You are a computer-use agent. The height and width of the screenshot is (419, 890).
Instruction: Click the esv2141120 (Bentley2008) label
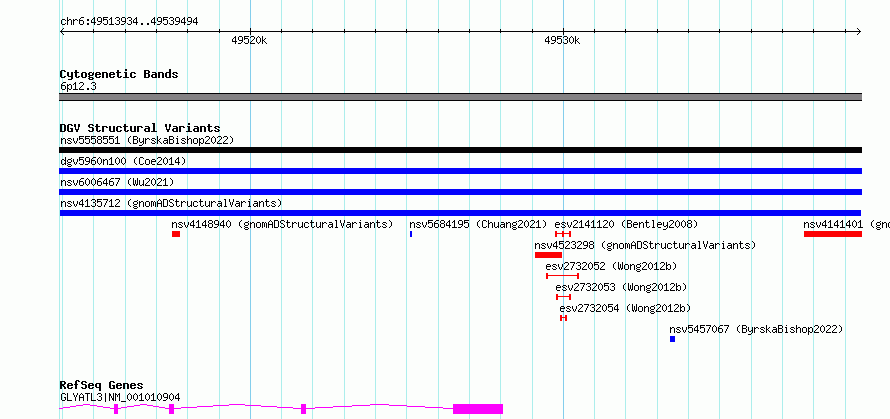coord(626,224)
